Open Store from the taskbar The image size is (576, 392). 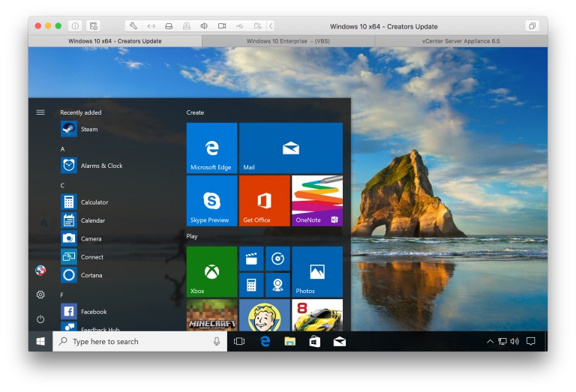pyautogui.click(x=315, y=341)
